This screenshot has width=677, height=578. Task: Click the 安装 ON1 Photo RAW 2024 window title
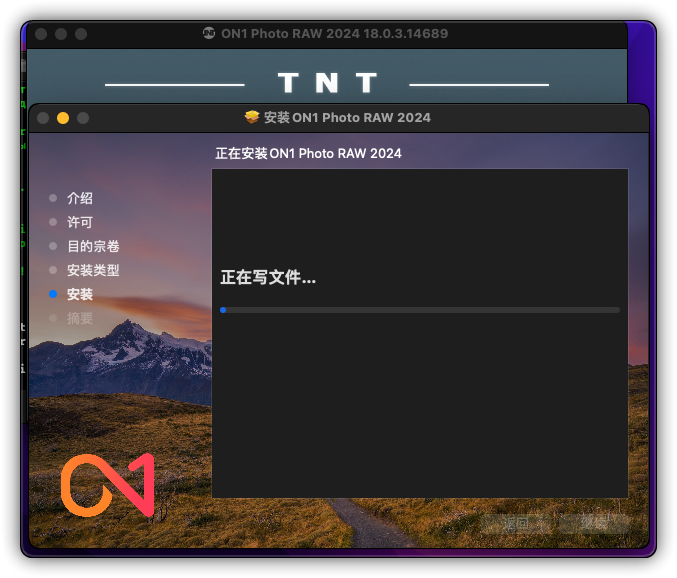click(348, 117)
